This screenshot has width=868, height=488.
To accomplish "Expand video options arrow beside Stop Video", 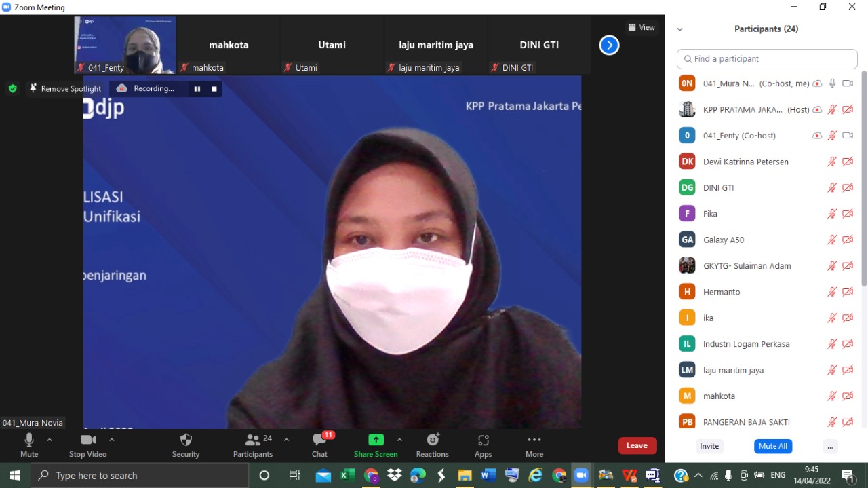I will (x=112, y=440).
